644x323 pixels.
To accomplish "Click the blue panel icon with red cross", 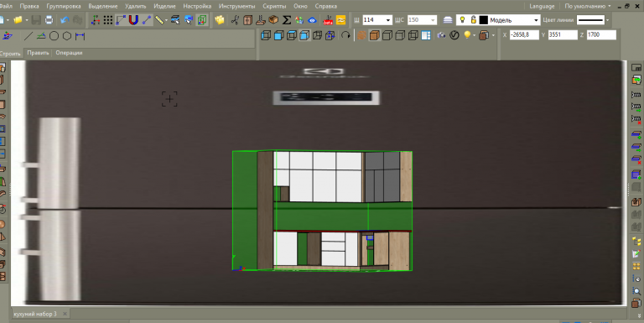I will point(636,159).
